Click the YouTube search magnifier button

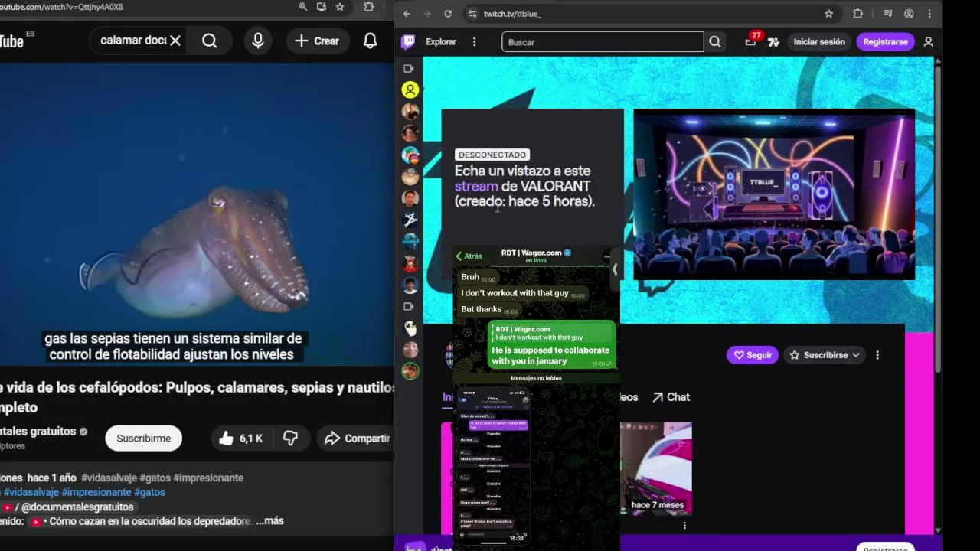coord(209,41)
